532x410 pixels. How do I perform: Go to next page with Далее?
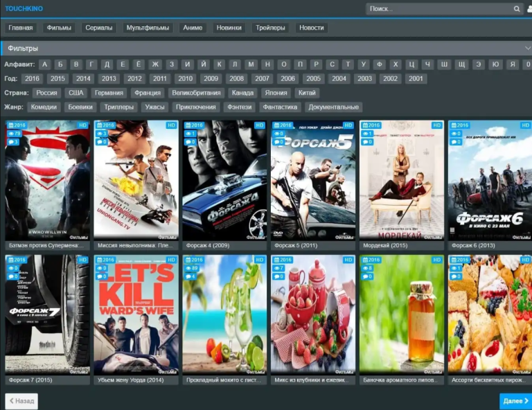[515, 401]
